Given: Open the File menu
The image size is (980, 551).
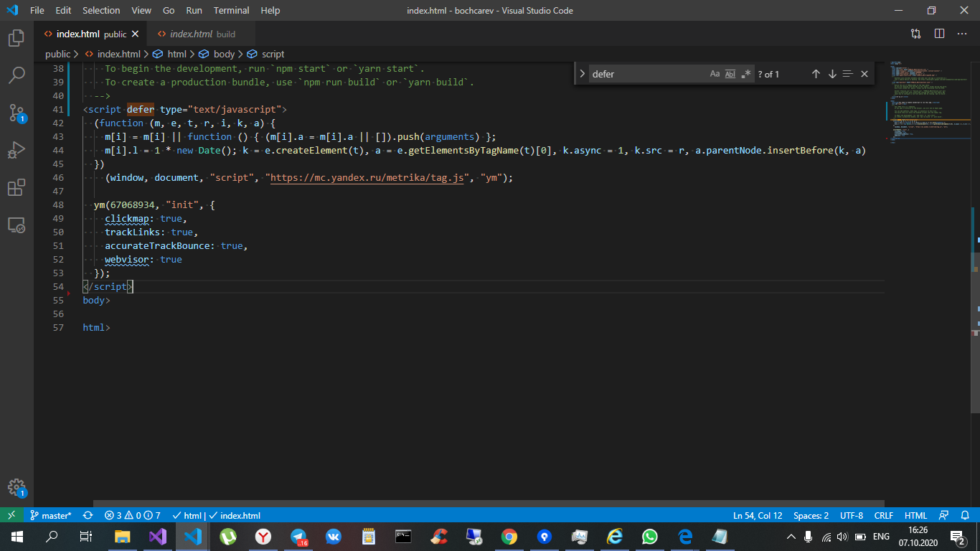Looking at the screenshot, I should point(37,10).
